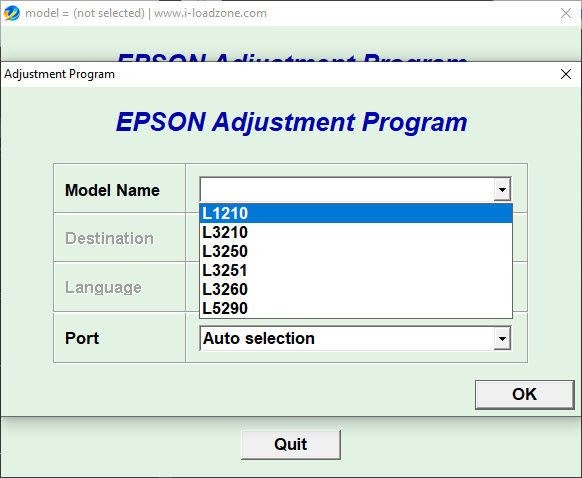Pick L3250 from the model list

point(356,251)
